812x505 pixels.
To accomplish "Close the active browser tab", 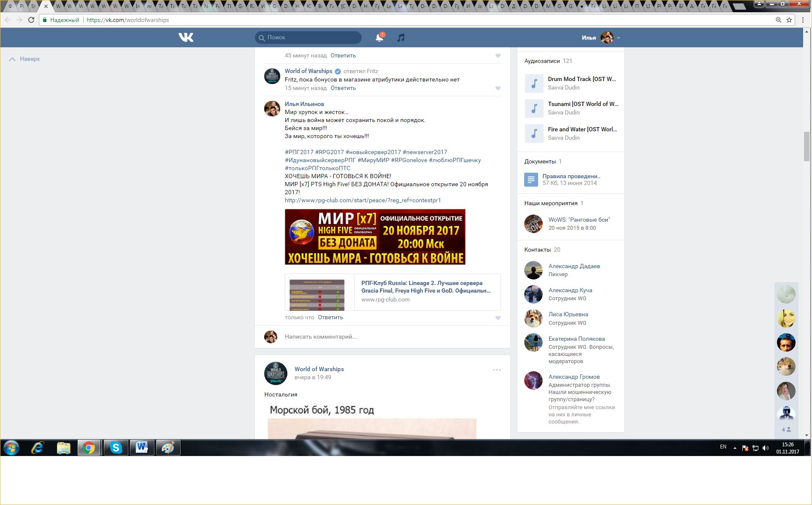I will (46, 6).
